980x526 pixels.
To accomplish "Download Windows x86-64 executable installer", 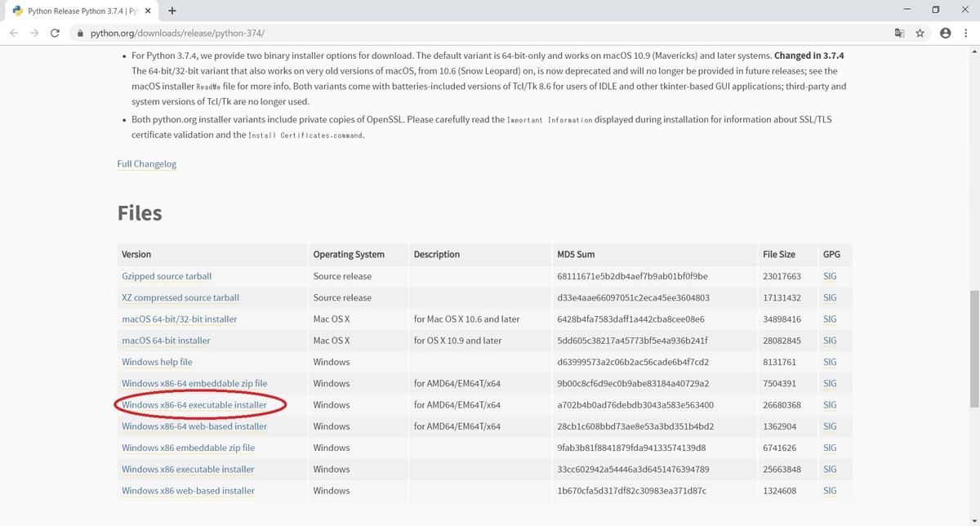I will point(194,405).
